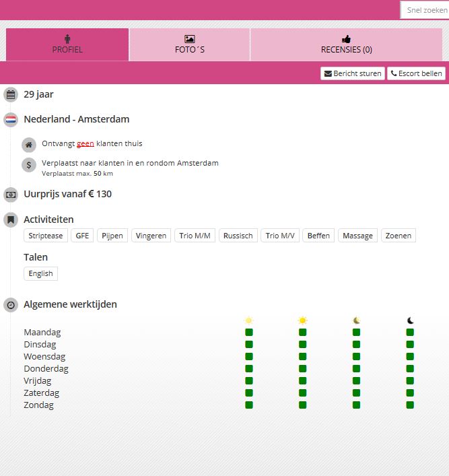The image size is (449, 476).
Task: Click the first sun icon column header
Action: click(249, 320)
